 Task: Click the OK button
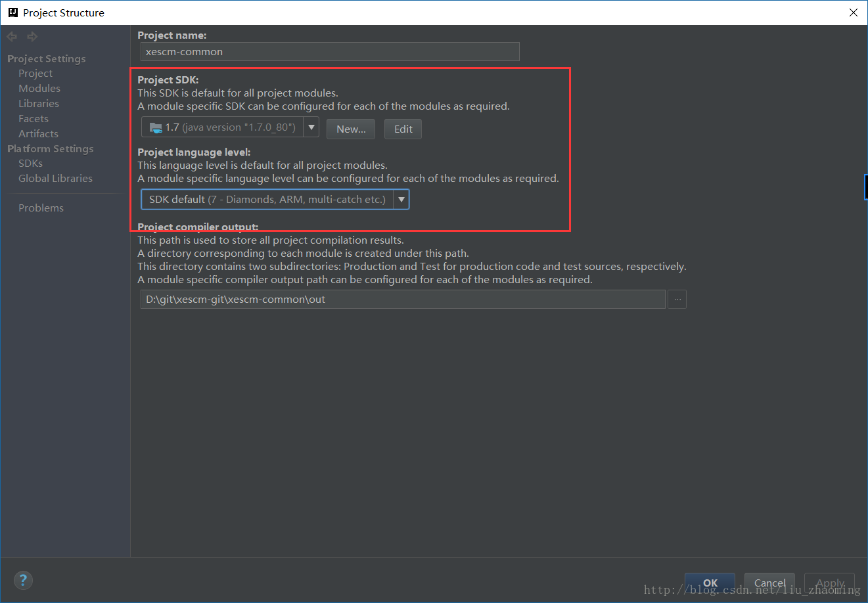[710, 583]
